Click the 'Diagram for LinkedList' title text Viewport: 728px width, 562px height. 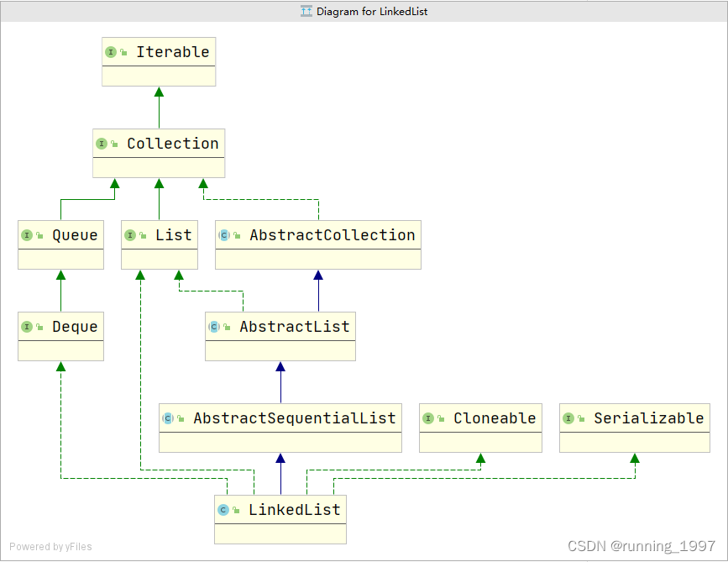point(372,11)
